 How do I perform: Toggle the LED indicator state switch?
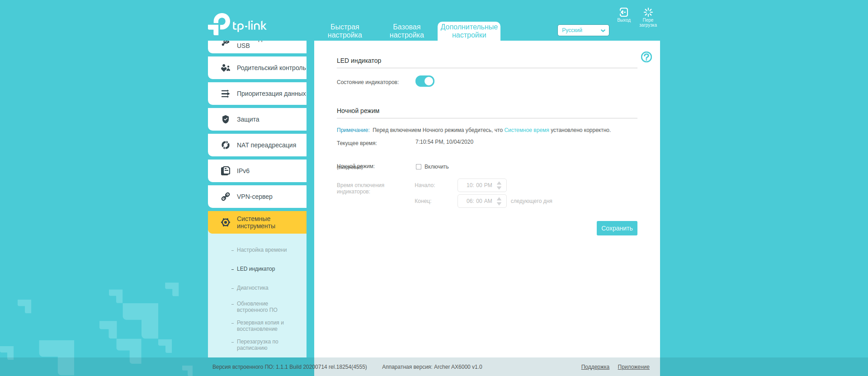tap(425, 81)
